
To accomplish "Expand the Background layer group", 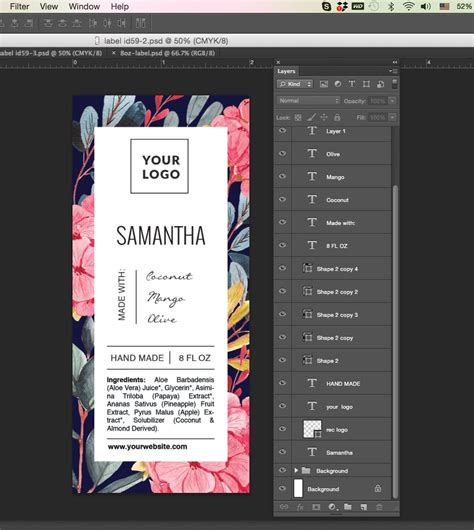I will (296, 470).
